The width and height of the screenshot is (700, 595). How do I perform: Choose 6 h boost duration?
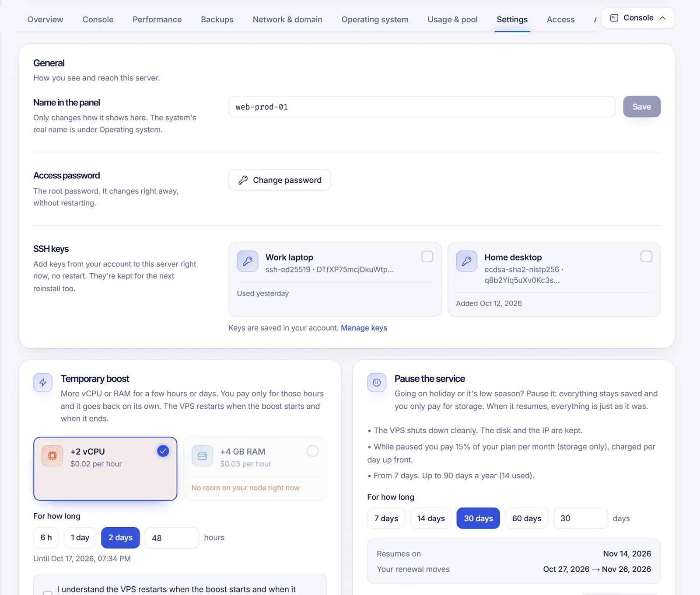[46, 538]
